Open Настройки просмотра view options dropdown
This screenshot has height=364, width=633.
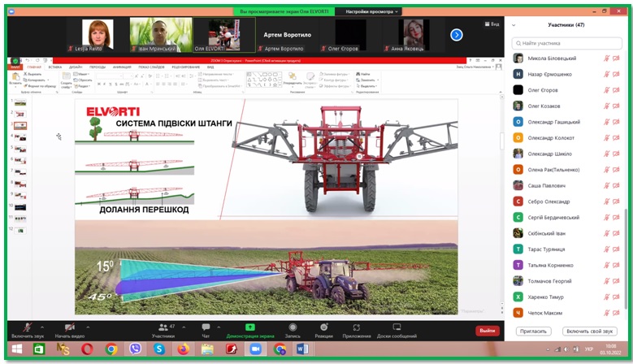371,11
